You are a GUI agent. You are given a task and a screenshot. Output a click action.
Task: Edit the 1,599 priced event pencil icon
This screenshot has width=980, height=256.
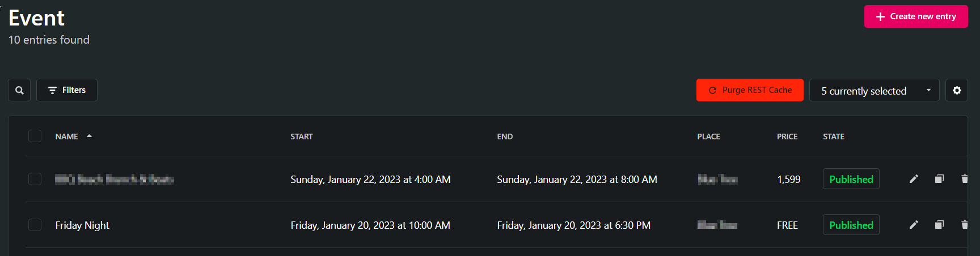click(x=914, y=179)
